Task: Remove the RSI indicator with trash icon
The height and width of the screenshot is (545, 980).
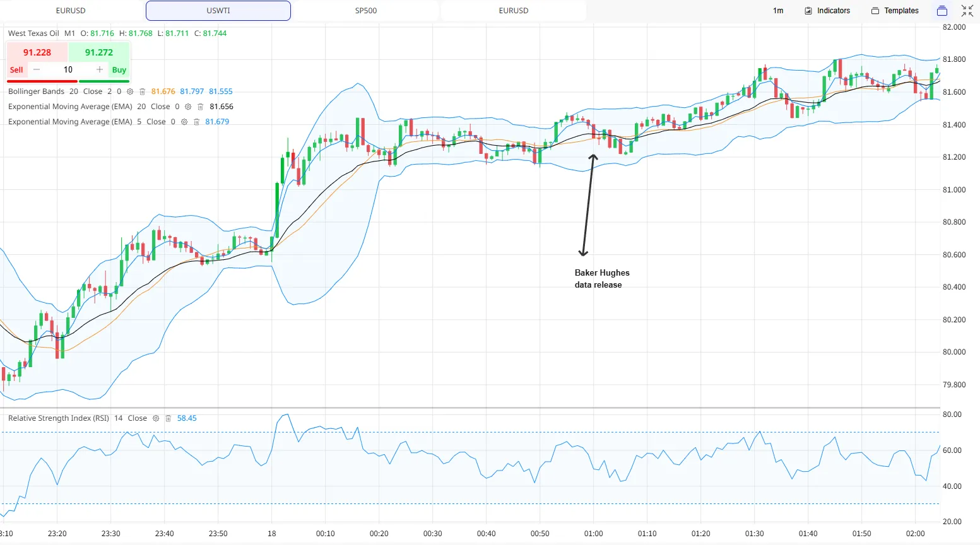Action: [168, 418]
